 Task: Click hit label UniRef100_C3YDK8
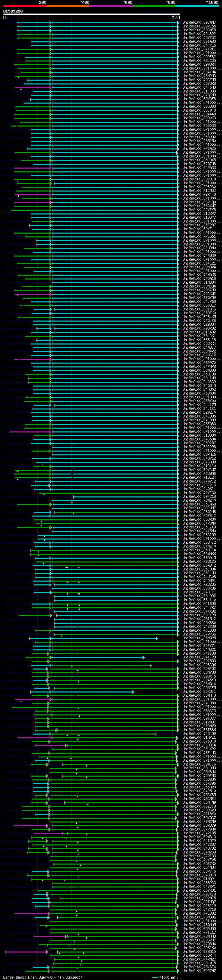tap(199, 84)
